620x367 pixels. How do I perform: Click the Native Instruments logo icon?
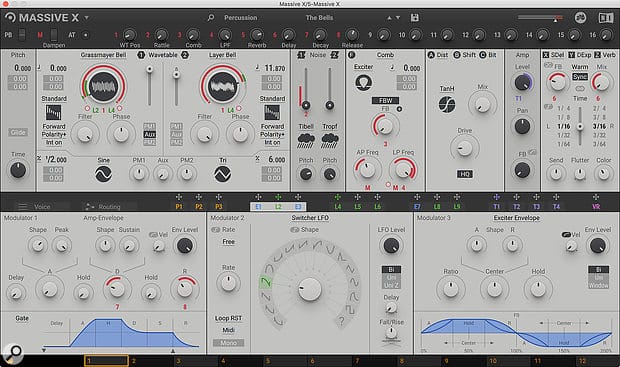coord(580,17)
